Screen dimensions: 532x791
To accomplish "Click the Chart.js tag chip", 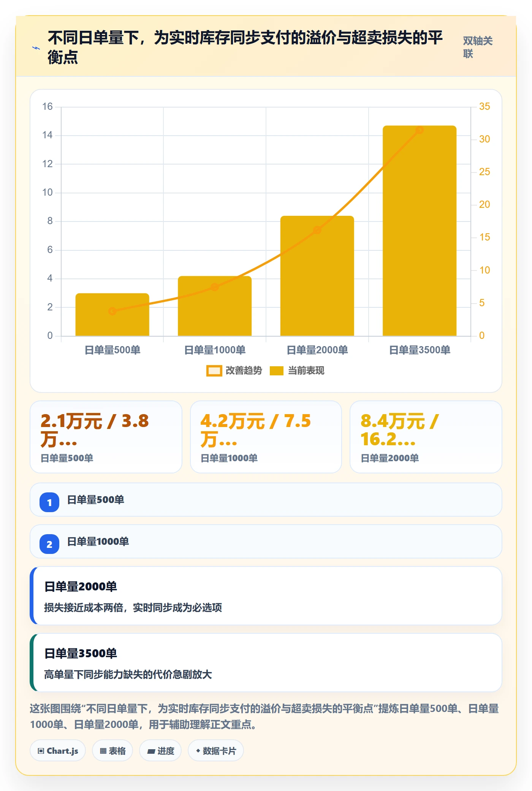I will [x=58, y=750].
